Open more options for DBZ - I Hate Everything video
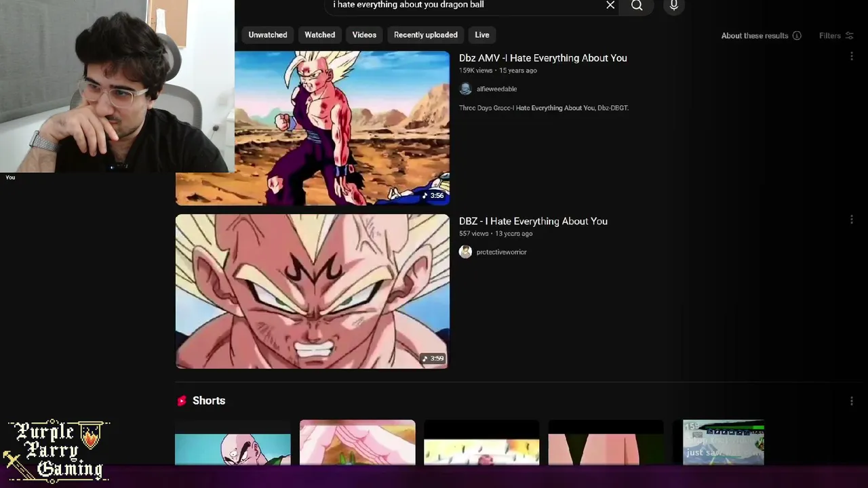Viewport: 868px width, 488px height. (x=852, y=220)
